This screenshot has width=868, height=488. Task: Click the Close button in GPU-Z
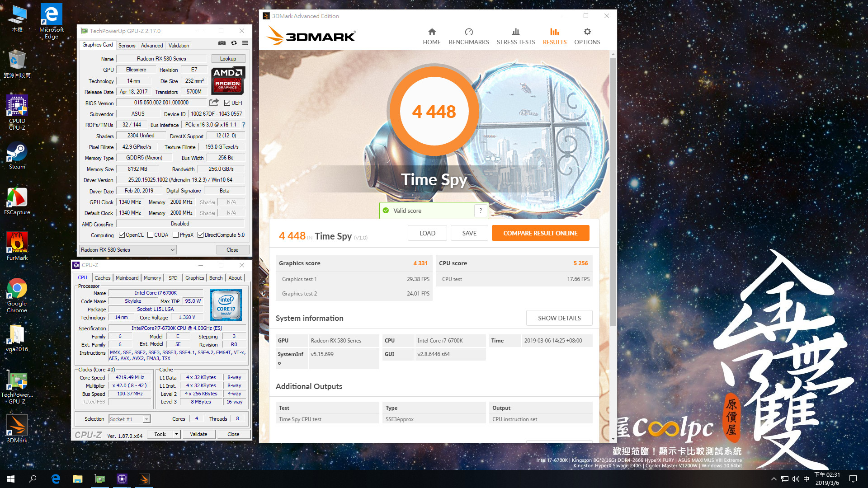click(x=232, y=250)
